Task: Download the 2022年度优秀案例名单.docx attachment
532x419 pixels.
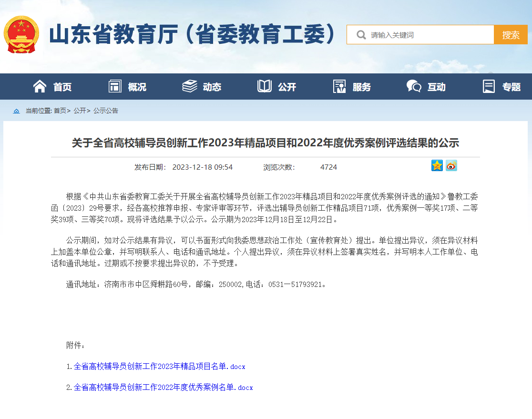Action: coord(163,388)
